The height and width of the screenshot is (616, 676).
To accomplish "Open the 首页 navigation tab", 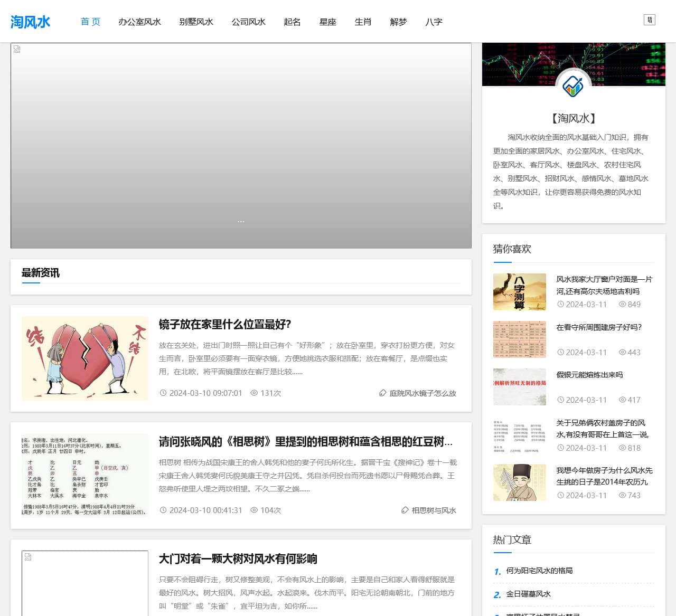I will (x=90, y=22).
